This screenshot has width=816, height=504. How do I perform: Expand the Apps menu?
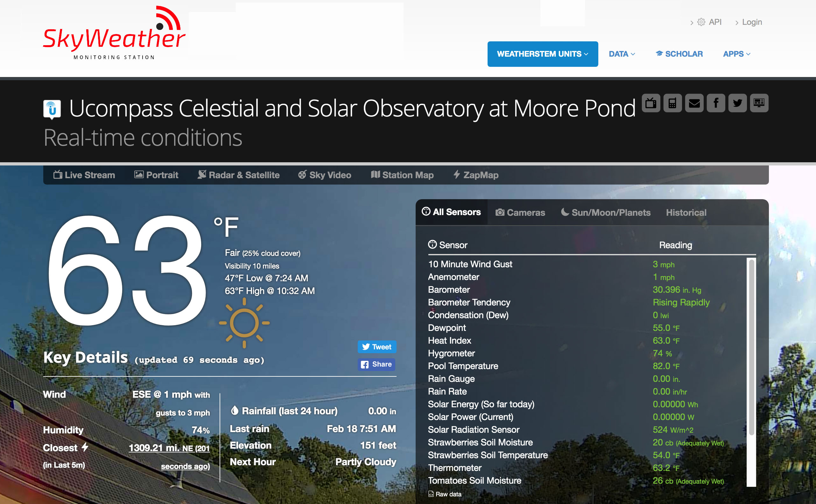[736, 54]
